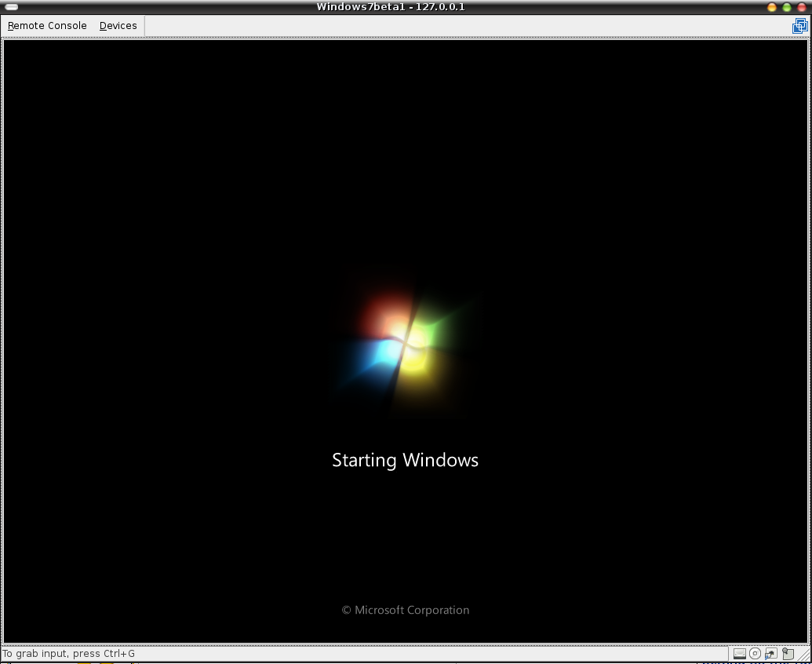The image size is (812, 664).
Task: Click the 'To grab input, press Ctrl+G' status text
Action: 68,654
